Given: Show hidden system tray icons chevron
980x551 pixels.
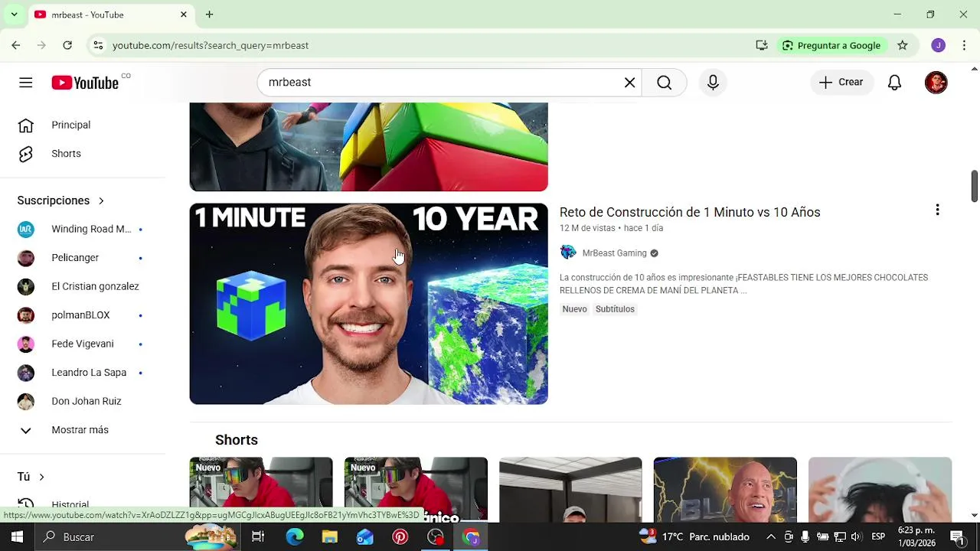Looking at the screenshot, I should (771, 537).
